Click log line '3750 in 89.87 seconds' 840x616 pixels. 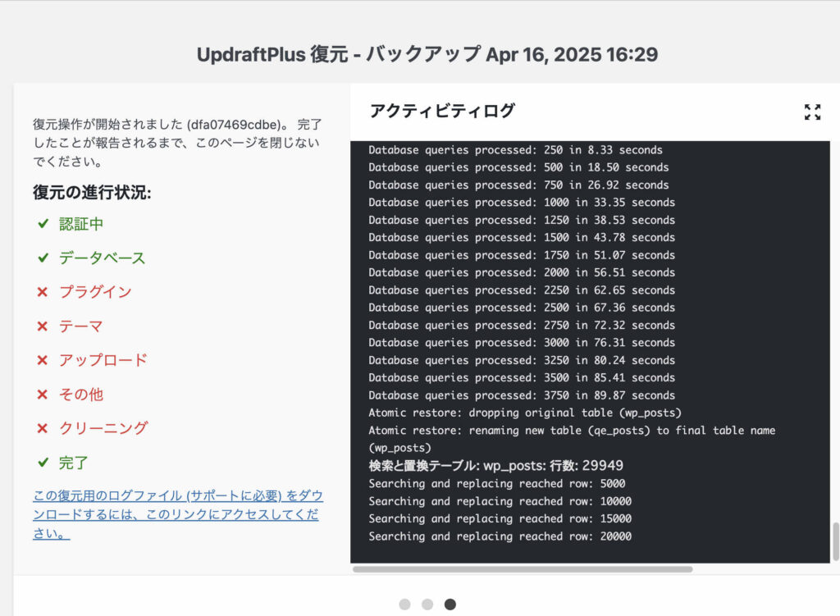pos(522,395)
